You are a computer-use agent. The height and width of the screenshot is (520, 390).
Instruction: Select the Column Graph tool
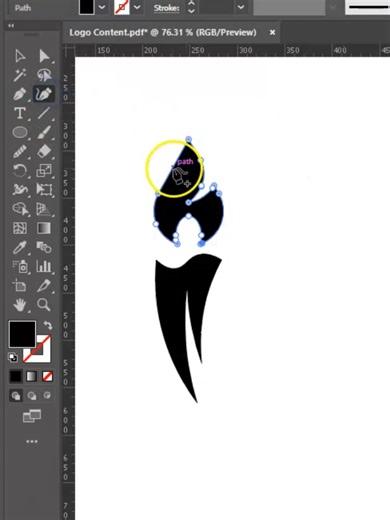pos(44,267)
